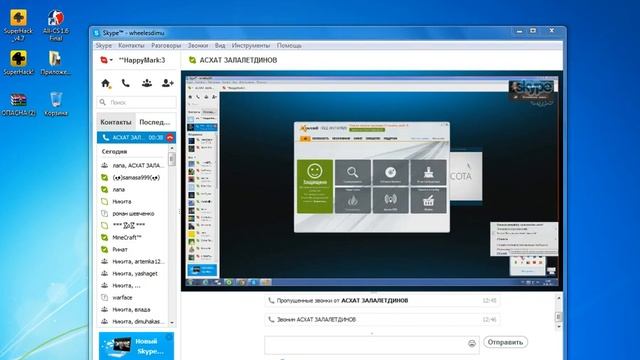Open contact Ринат
The image size is (640, 360).
point(132,249)
